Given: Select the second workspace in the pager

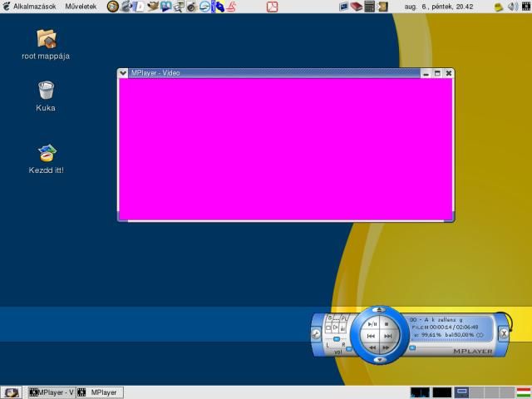Looking at the screenshot, I should click(476, 392).
